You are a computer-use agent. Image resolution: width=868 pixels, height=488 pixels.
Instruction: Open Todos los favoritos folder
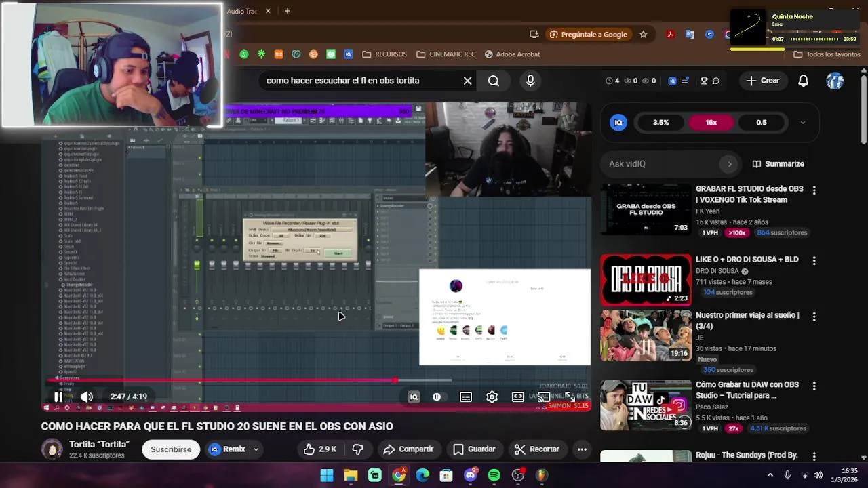point(827,54)
